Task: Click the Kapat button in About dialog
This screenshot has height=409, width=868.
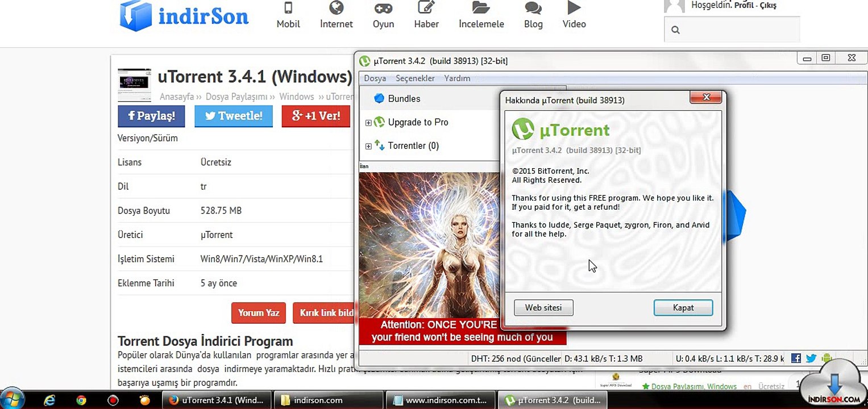Action: pyautogui.click(x=683, y=308)
